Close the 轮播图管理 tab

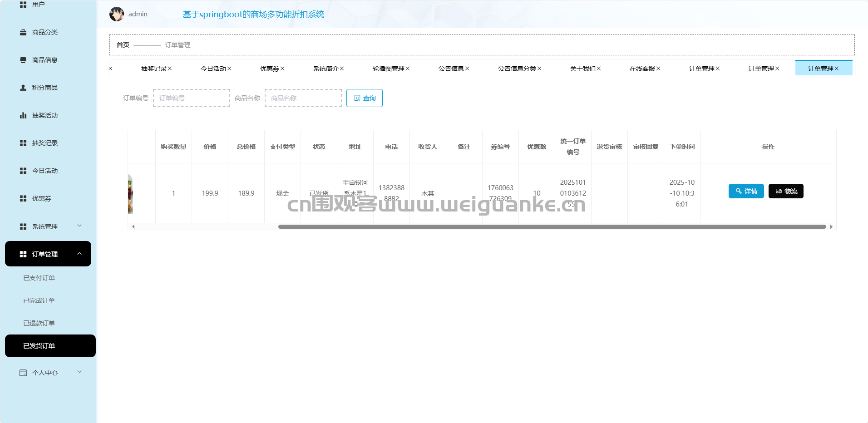click(408, 69)
